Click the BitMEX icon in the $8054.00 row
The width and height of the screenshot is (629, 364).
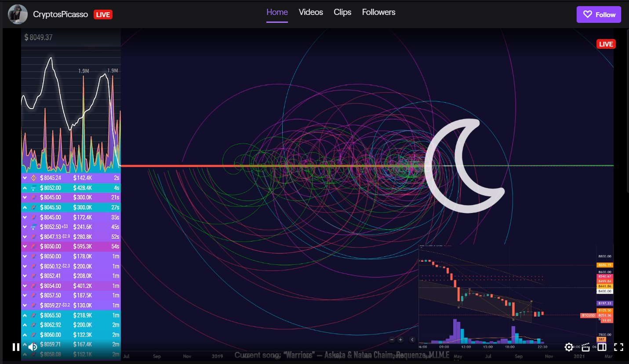coord(34,286)
